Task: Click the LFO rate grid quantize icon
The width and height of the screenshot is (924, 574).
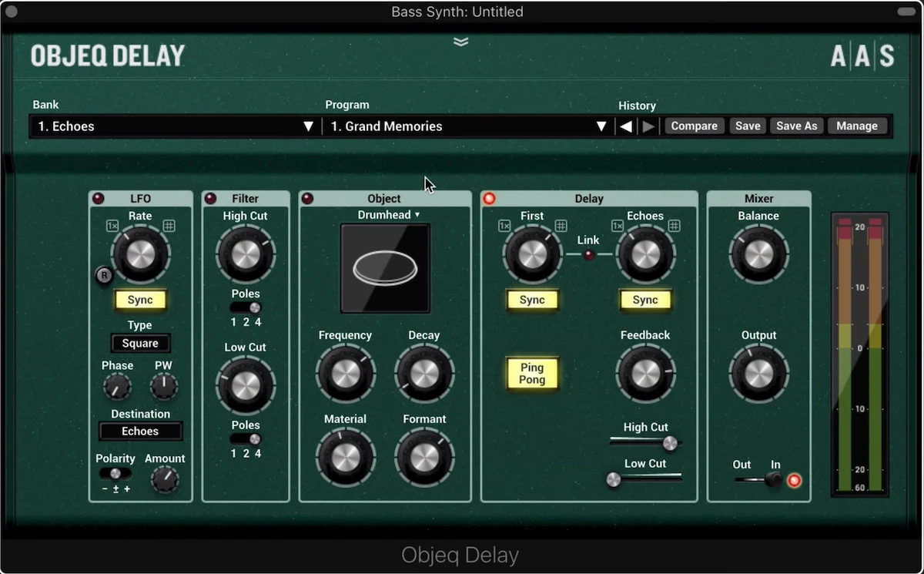Action: 169,226
